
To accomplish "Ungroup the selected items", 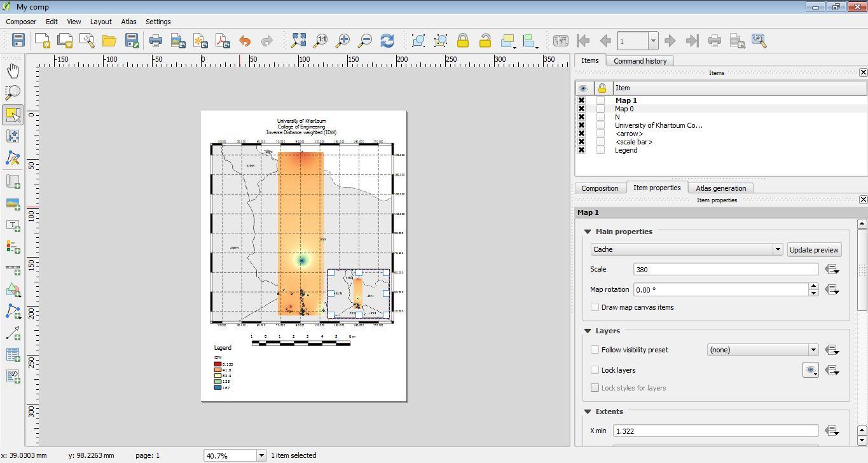I will click(441, 41).
